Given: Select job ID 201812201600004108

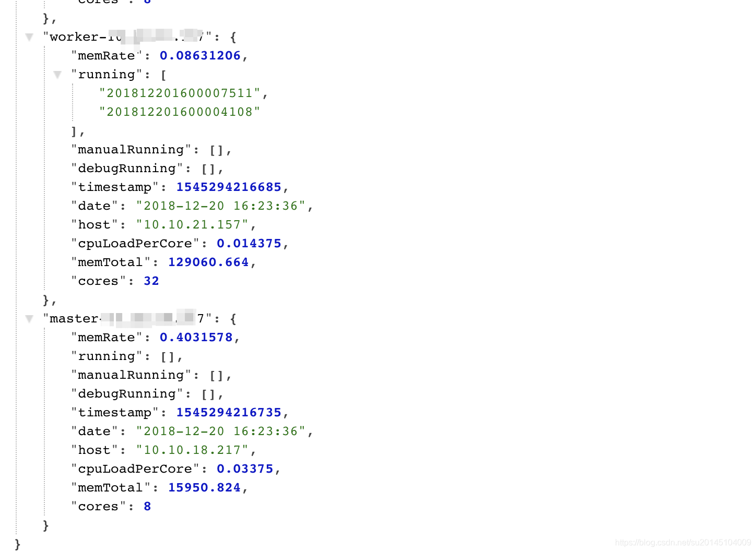Looking at the screenshot, I should (x=180, y=112).
